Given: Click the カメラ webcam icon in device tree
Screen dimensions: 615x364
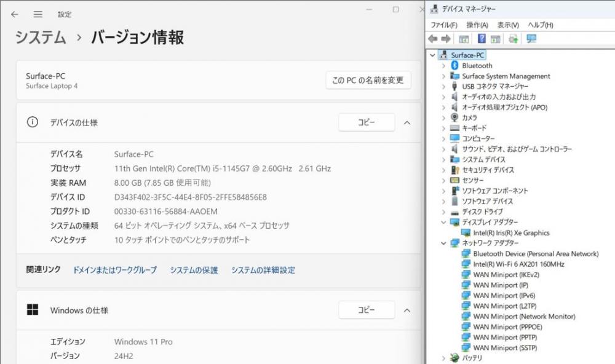Looking at the screenshot, I should 454,117.
